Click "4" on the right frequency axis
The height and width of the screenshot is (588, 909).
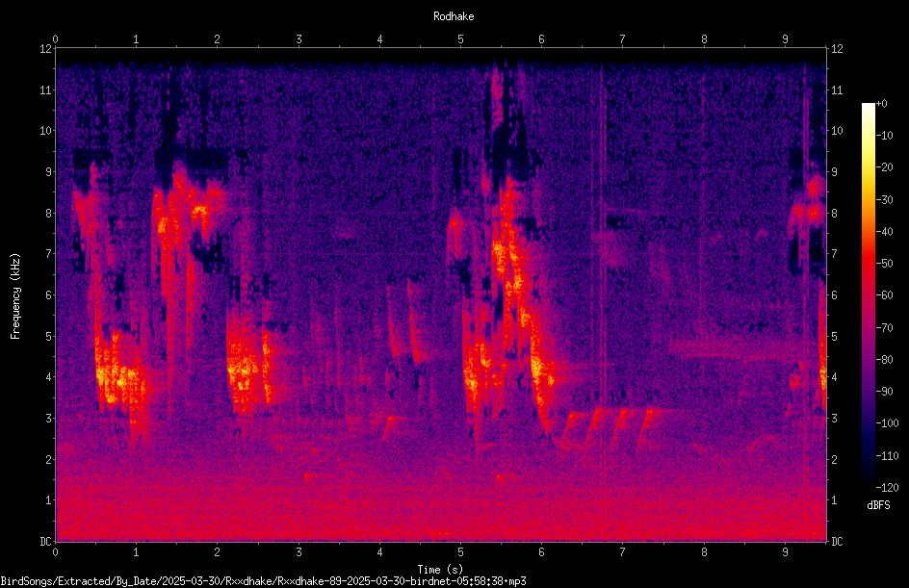pyautogui.click(x=834, y=377)
